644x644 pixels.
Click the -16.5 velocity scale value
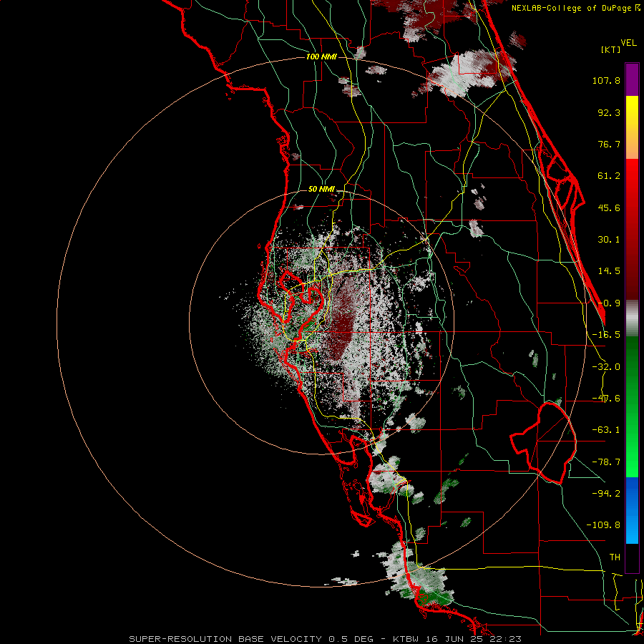[606, 335]
